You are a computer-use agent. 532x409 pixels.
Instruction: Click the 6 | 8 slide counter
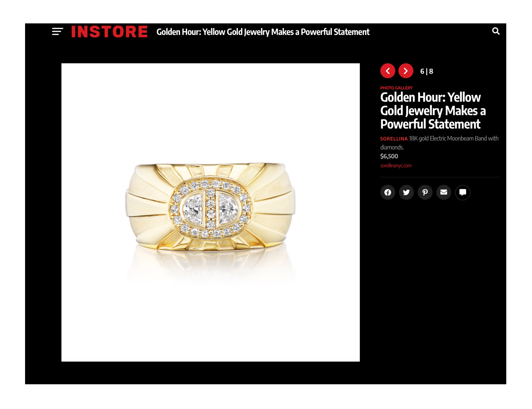click(427, 71)
